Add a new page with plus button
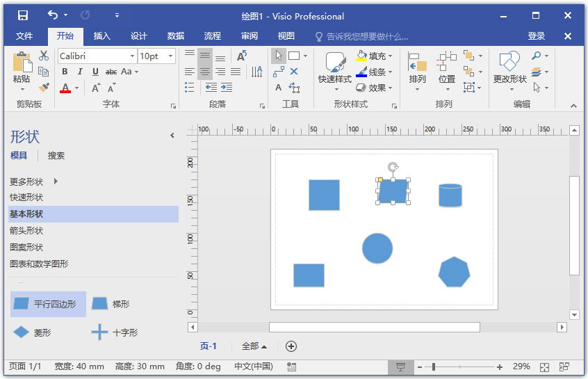Viewport: 588px width, 379px height. pyautogui.click(x=291, y=346)
